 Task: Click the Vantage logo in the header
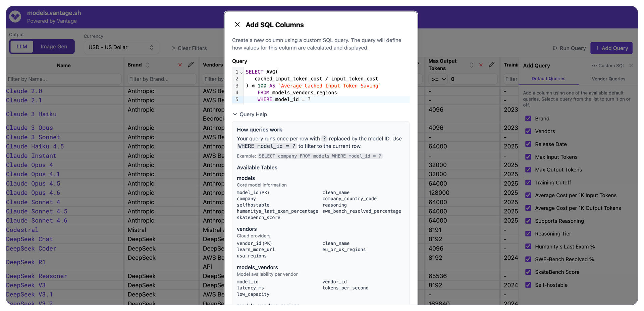coord(15,16)
